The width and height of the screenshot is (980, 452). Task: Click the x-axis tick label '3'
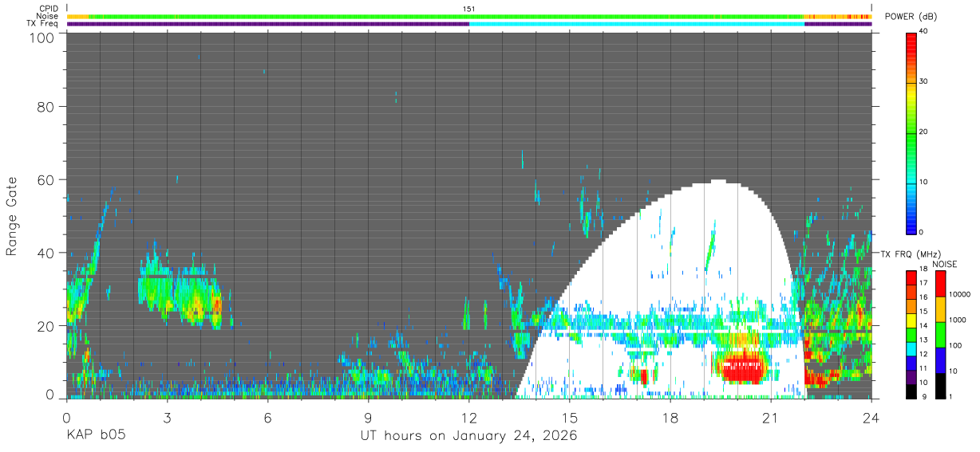pos(167,417)
